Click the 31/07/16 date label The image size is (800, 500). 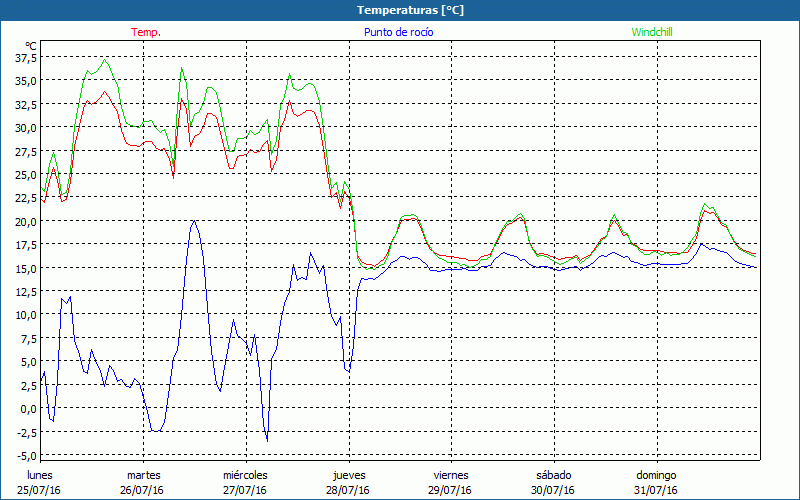pos(656,490)
